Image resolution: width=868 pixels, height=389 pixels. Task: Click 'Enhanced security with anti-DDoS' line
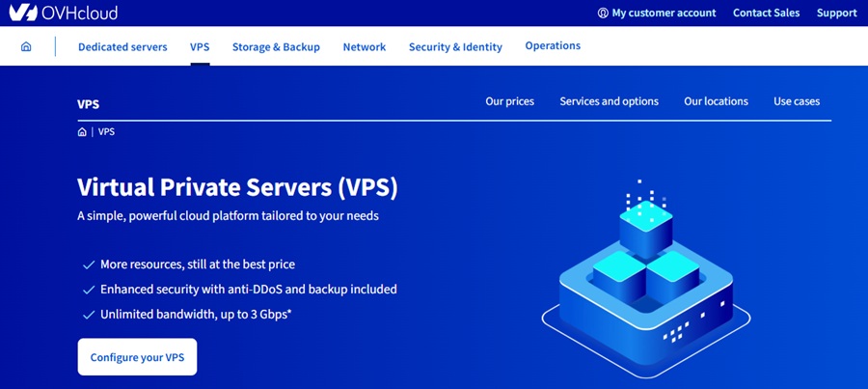249,290
